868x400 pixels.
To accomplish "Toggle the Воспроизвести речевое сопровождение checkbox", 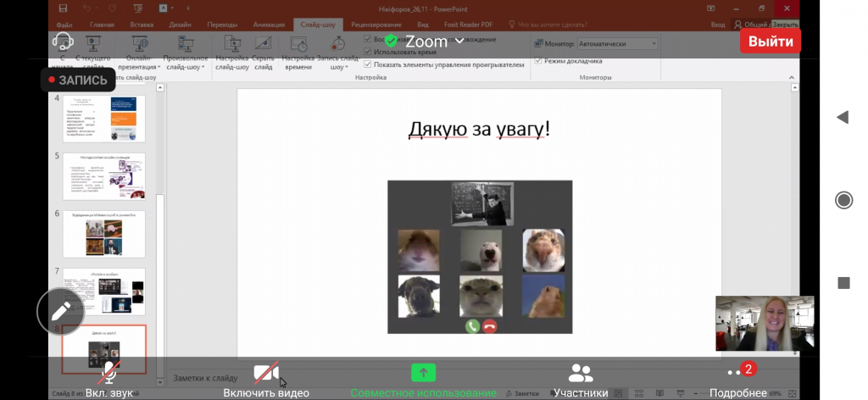I will (368, 39).
